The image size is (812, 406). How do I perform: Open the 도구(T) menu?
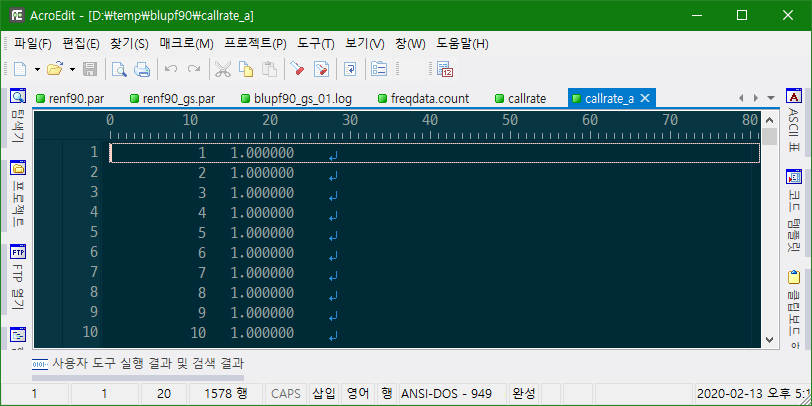[x=316, y=44]
